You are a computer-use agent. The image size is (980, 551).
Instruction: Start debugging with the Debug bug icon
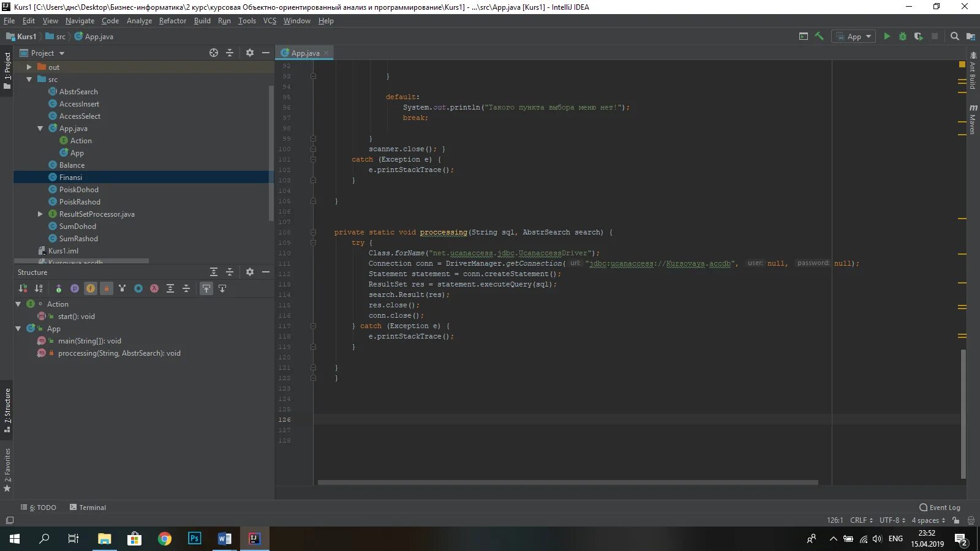click(902, 37)
